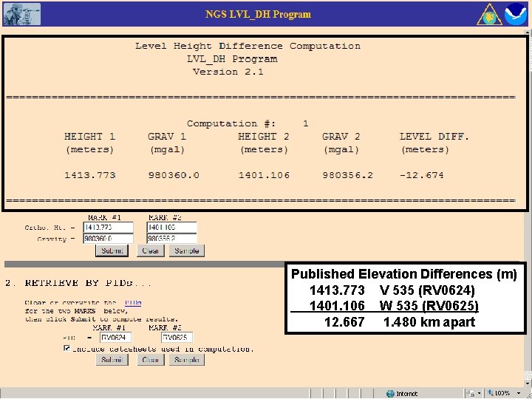The width and height of the screenshot is (532, 399).
Task: Open the PIDs hyperlink
Action: pos(133,303)
